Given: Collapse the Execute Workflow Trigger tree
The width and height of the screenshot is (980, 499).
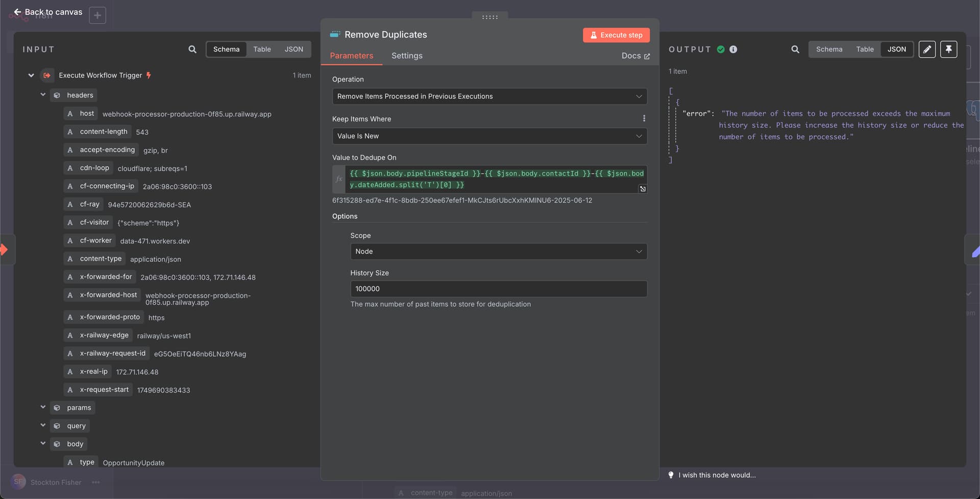Looking at the screenshot, I should (31, 76).
